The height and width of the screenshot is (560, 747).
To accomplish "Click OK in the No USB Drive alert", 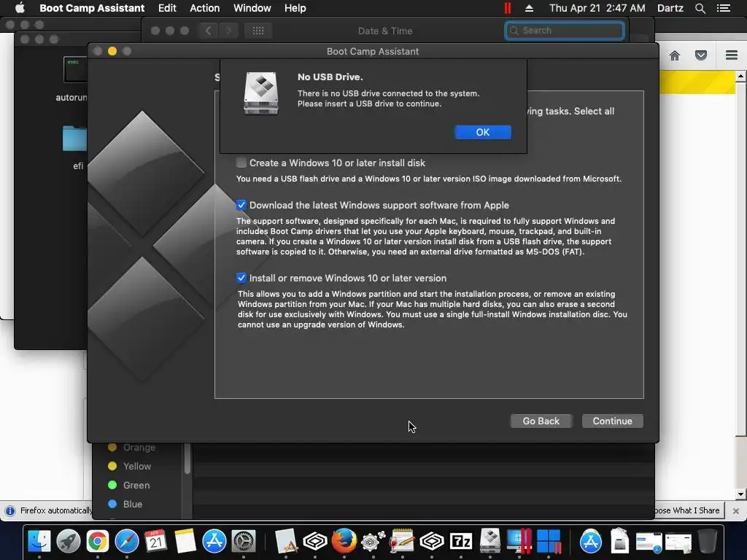I will [483, 133].
